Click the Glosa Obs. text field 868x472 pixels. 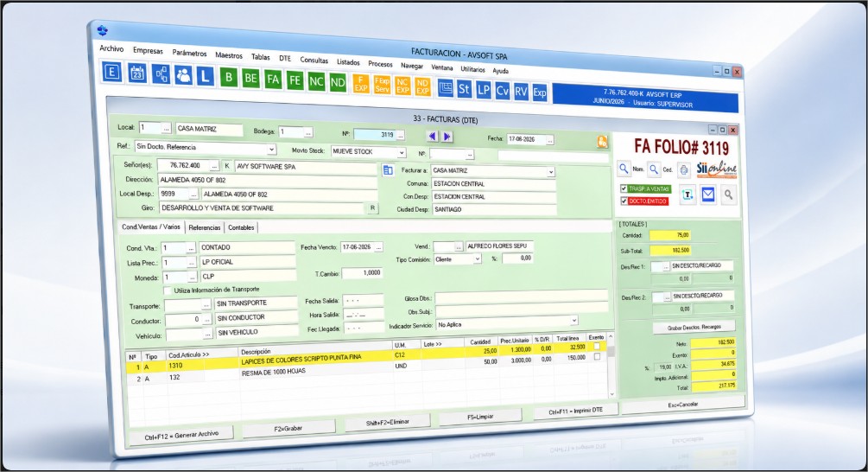pyautogui.click(x=521, y=297)
